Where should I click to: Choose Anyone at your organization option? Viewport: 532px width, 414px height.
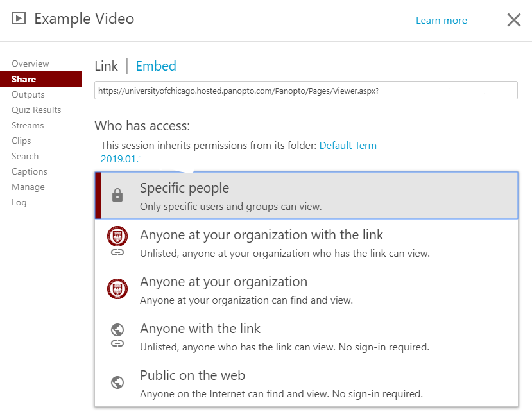(x=307, y=289)
